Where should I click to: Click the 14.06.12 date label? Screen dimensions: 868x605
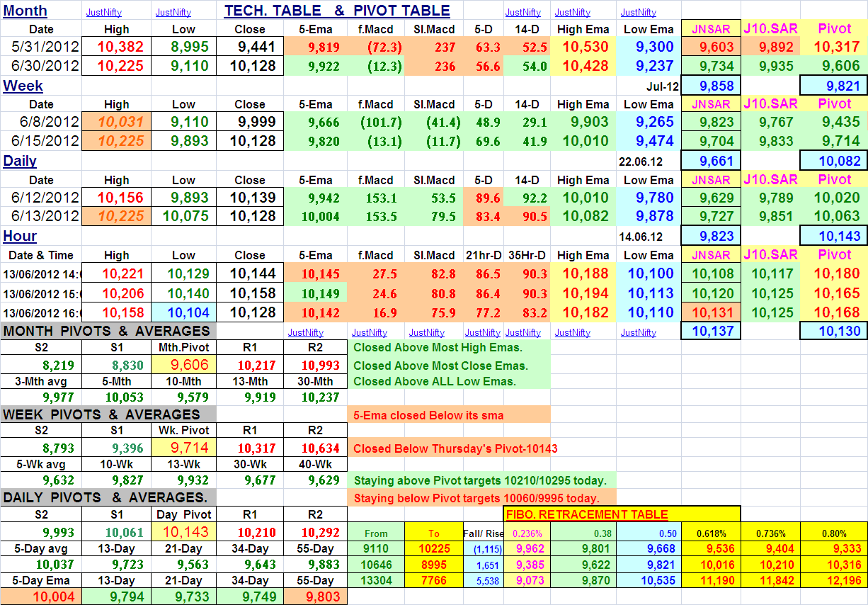(x=642, y=237)
